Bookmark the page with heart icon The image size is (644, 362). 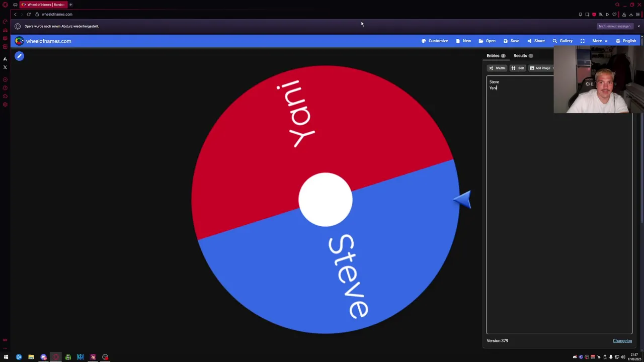[614, 15]
